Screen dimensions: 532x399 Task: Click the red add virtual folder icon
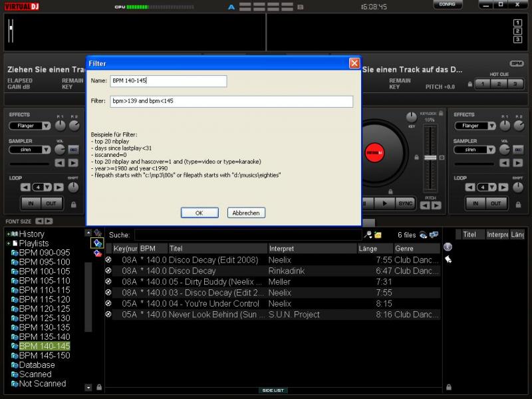97,253
